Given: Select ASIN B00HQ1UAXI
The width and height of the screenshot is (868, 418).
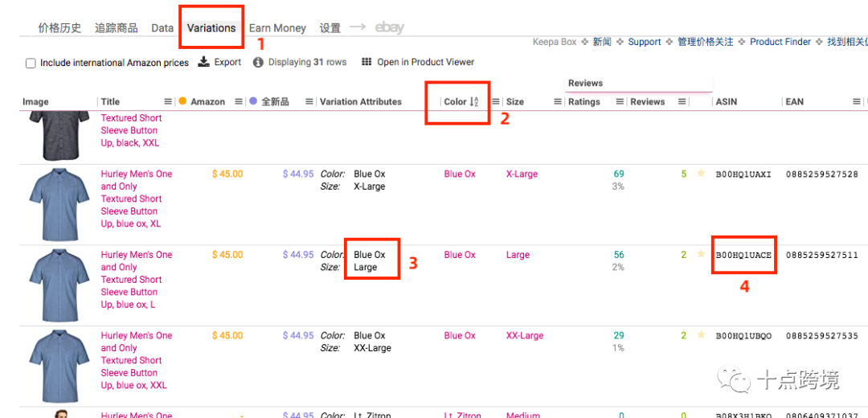Looking at the screenshot, I should coord(743,174).
